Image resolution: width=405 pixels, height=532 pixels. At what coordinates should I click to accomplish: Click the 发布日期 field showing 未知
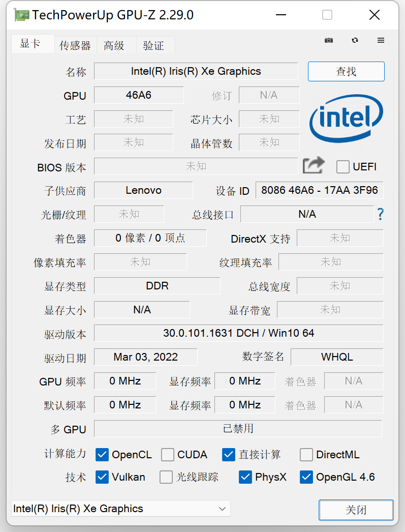click(134, 142)
